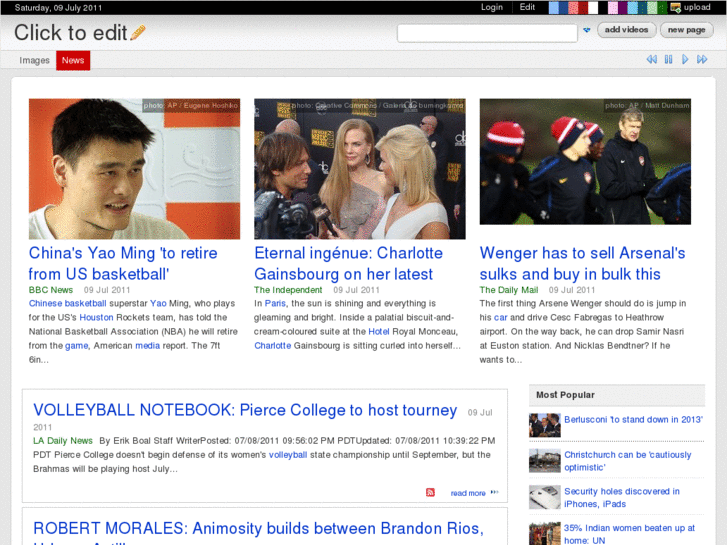Open the dropdown arrow beside the search box
727x545 pixels.
click(x=587, y=31)
